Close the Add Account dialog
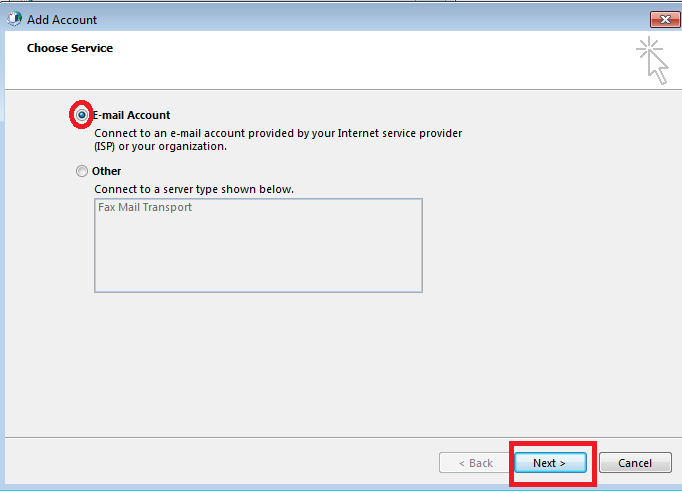Viewport: 682px width, 491px height. tap(664, 19)
